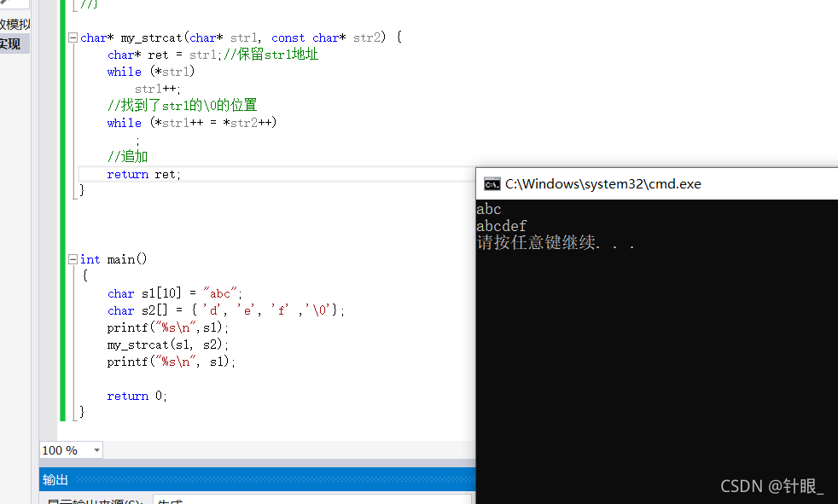The width and height of the screenshot is (838, 504).
Task: Click the 'my_strcat(s1, s2);' call line
Action: (168, 345)
